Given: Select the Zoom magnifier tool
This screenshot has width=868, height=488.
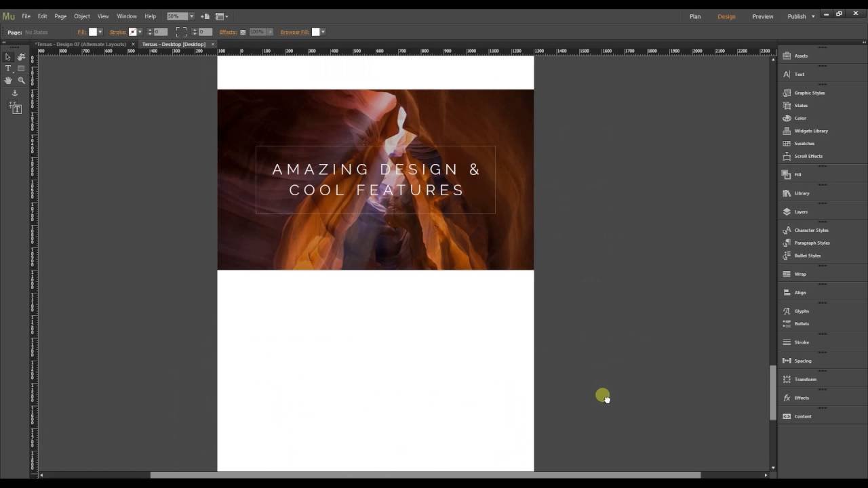Looking at the screenshot, I should point(21,80).
